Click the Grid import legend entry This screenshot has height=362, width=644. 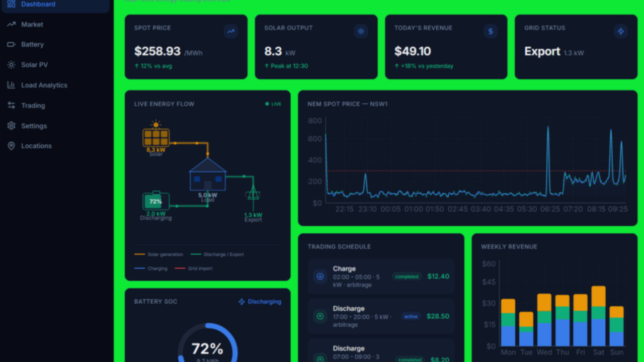[x=193, y=268]
